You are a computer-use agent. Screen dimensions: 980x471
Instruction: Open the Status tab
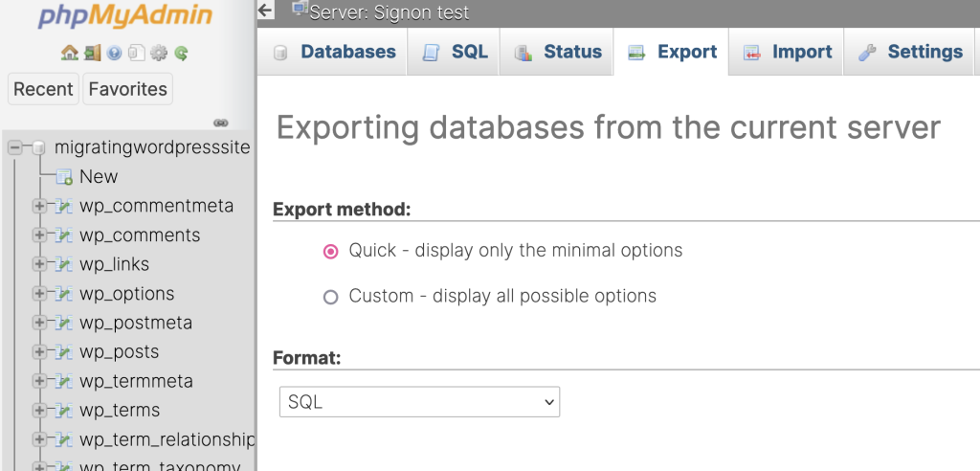pos(557,52)
